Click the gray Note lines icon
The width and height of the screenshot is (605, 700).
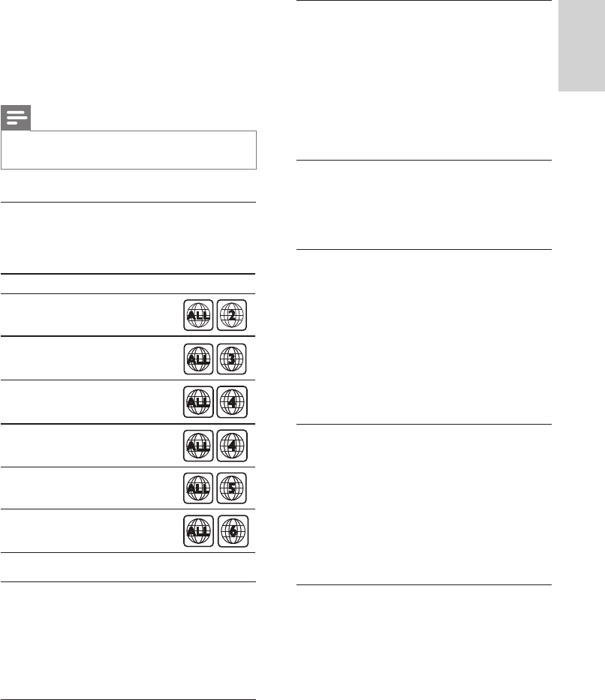point(16,118)
